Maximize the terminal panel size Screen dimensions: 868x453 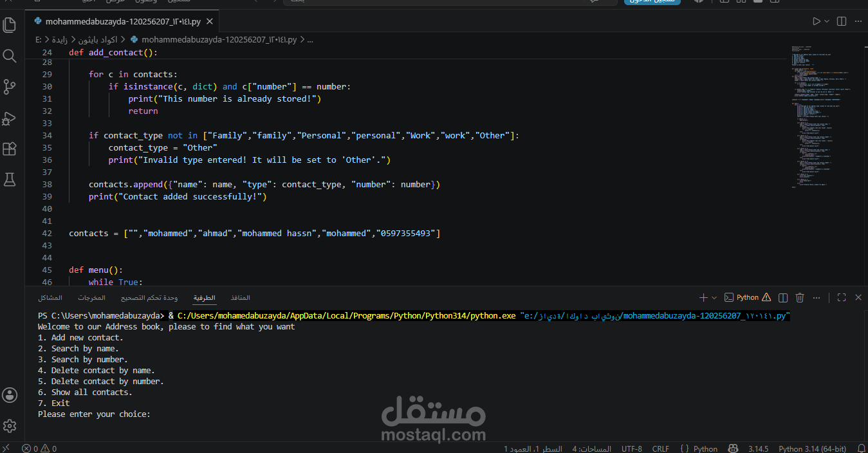click(842, 298)
